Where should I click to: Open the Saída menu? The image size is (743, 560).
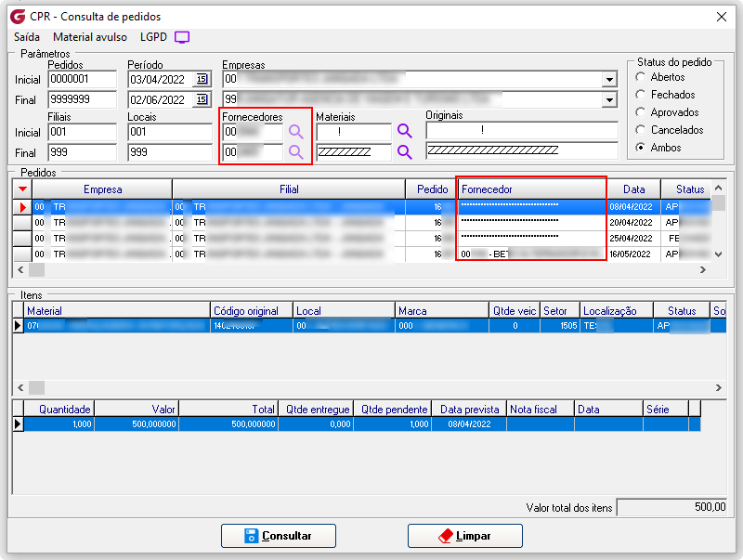pyautogui.click(x=27, y=37)
